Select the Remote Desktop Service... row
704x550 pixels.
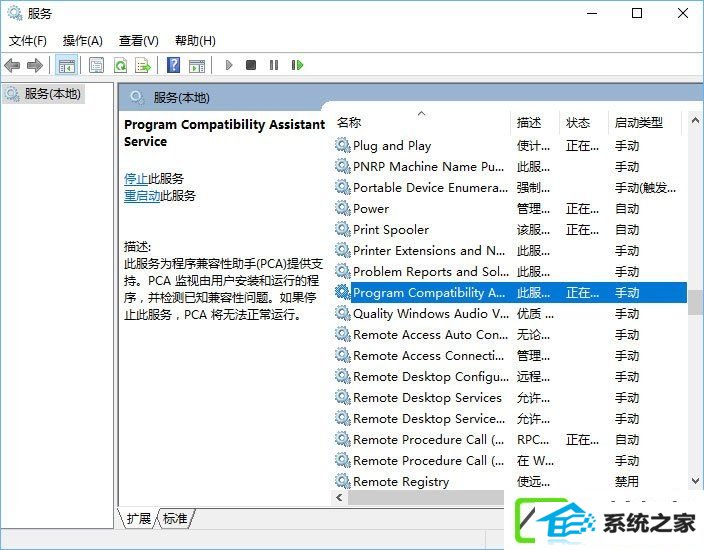[x=510, y=418]
